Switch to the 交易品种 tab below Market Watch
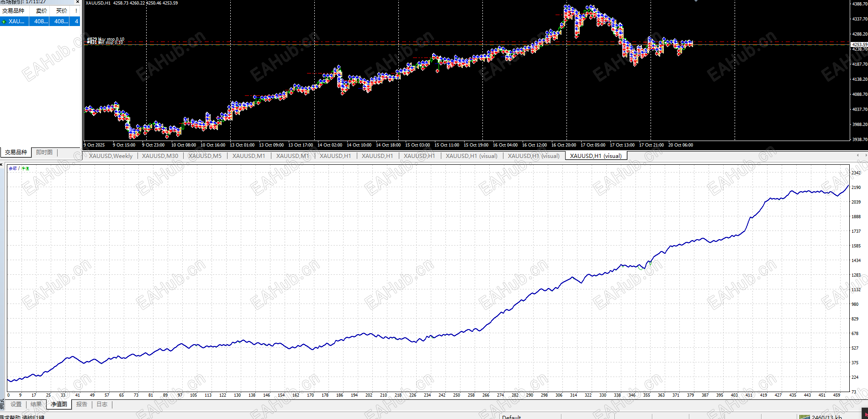 point(16,152)
